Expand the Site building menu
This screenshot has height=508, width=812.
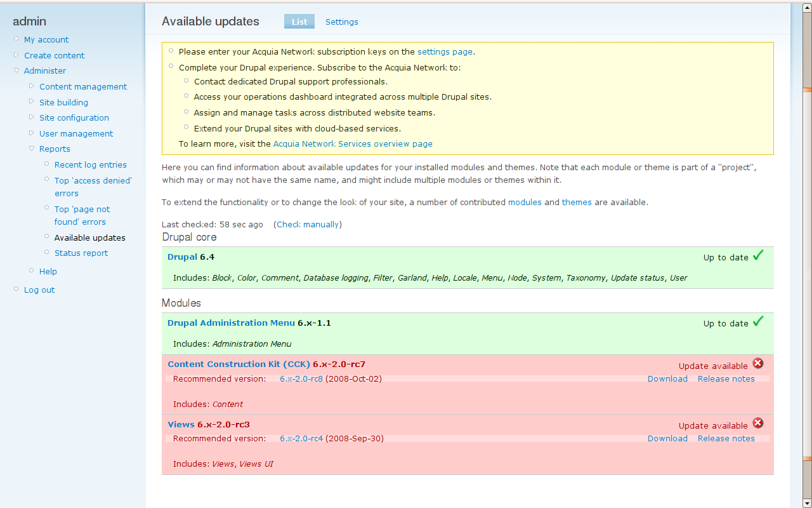coord(32,102)
